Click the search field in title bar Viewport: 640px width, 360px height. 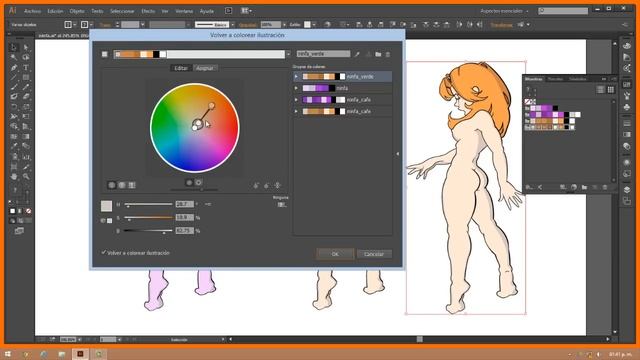(563, 11)
